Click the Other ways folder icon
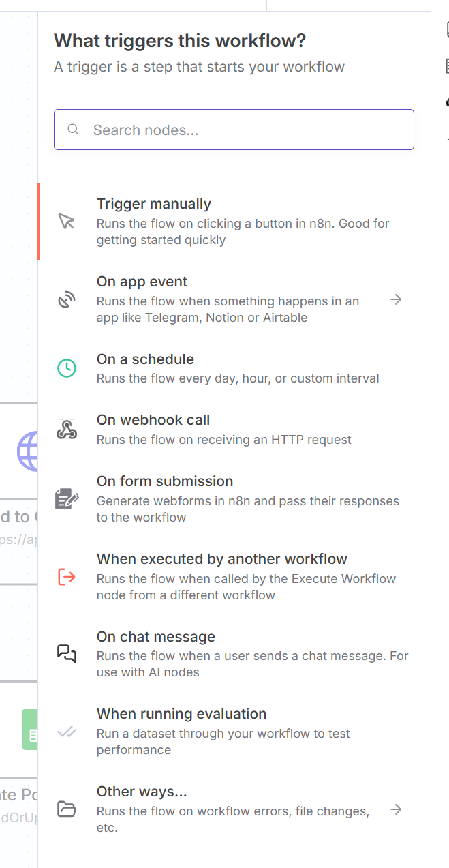The width and height of the screenshot is (449, 868). [66, 809]
